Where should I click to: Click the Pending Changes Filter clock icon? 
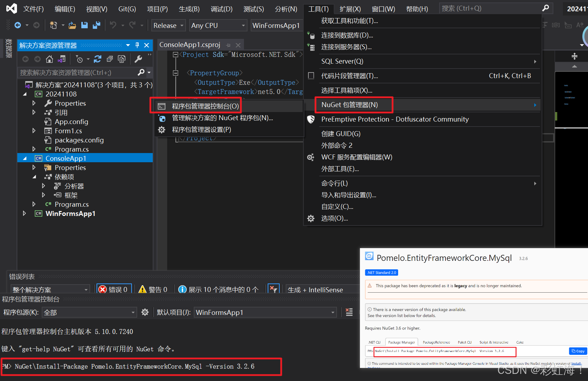coord(80,59)
